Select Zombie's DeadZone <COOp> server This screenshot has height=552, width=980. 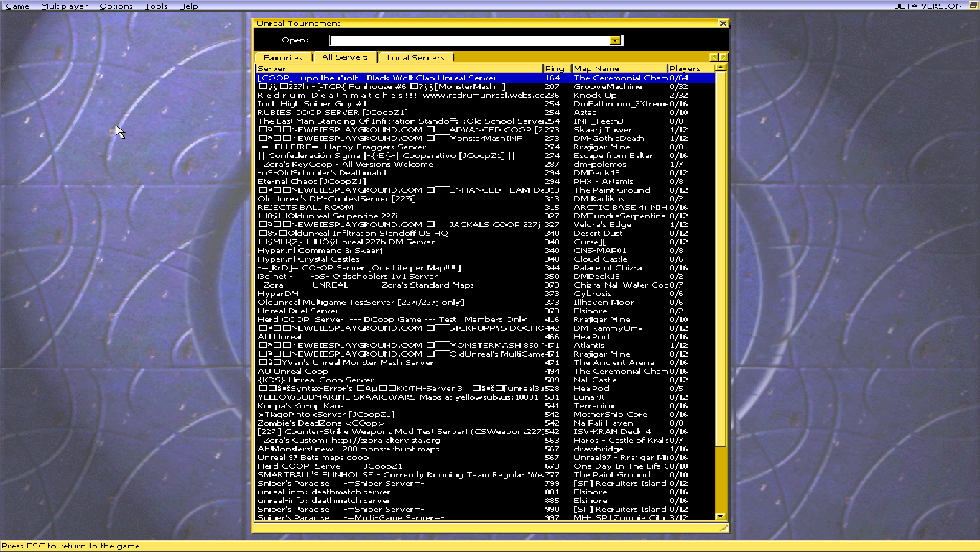(x=486, y=423)
